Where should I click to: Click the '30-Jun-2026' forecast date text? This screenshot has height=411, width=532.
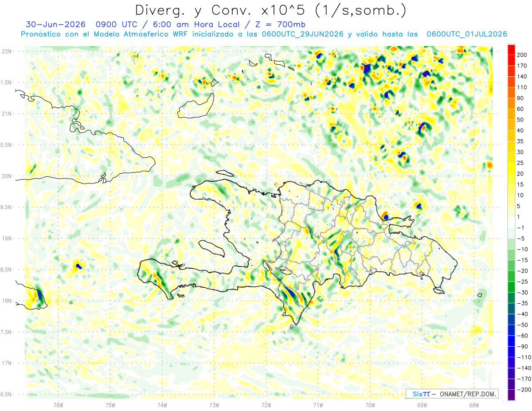pyautogui.click(x=55, y=24)
